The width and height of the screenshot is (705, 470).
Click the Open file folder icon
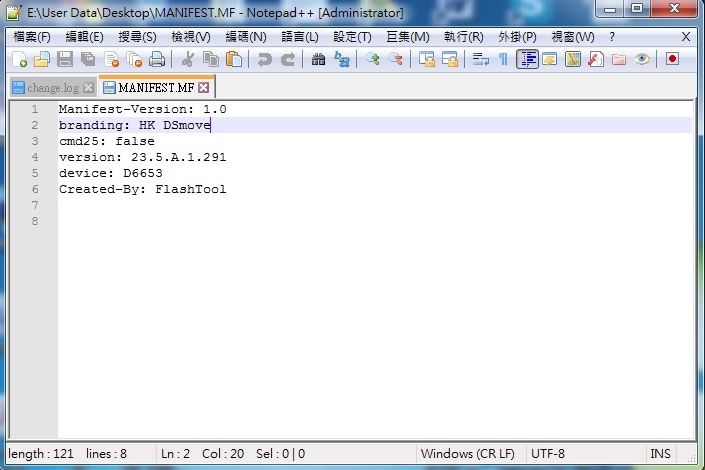(42, 59)
